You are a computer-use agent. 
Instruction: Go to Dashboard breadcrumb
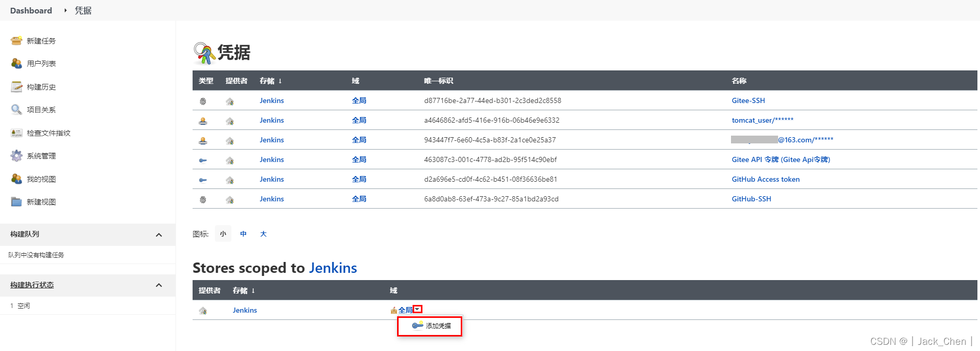click(31, 10)
